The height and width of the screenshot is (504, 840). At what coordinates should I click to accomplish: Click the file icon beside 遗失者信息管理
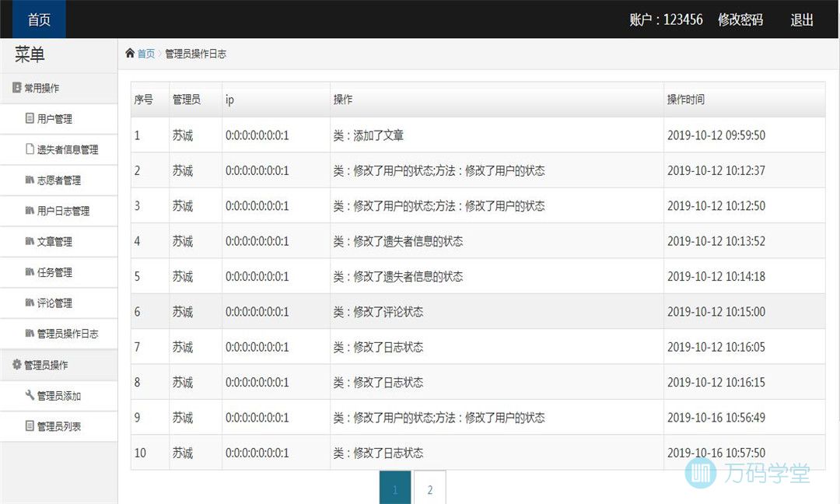30,149
